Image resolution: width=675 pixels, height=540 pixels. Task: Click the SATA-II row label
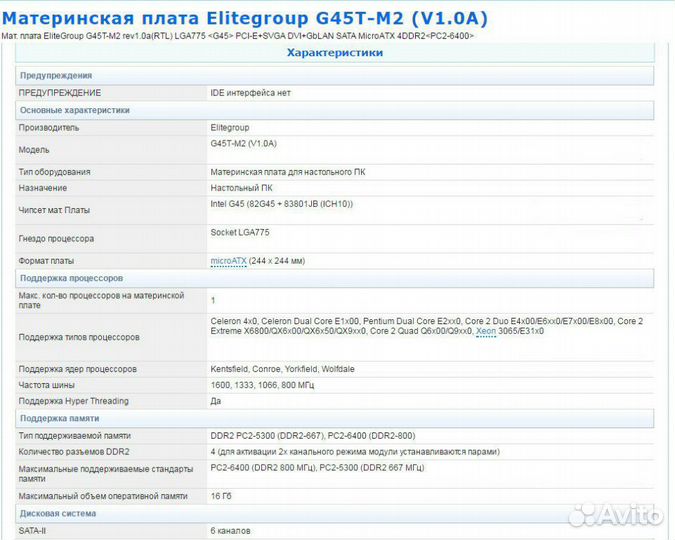point(32,531)
